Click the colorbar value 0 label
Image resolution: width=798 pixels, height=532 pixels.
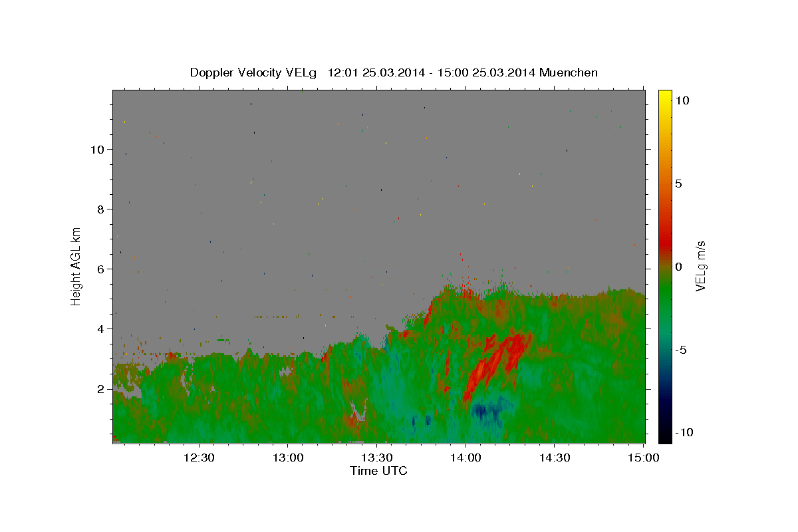[678, 267]
